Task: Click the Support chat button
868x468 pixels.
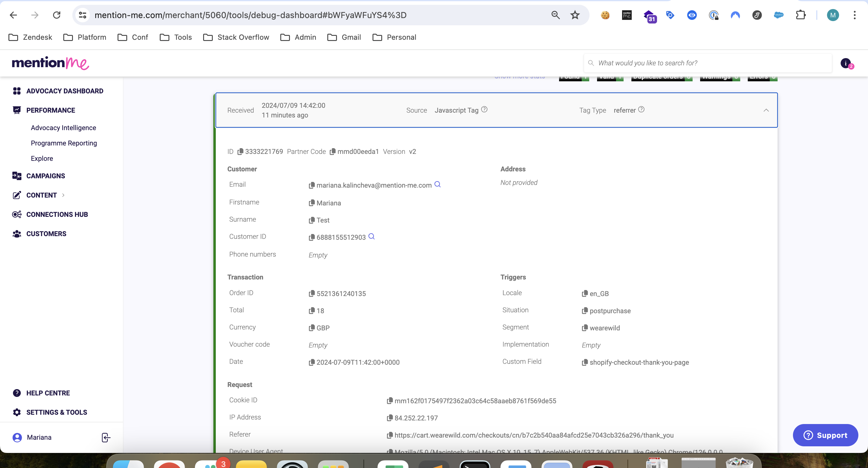Action: [x=825, y=435]
